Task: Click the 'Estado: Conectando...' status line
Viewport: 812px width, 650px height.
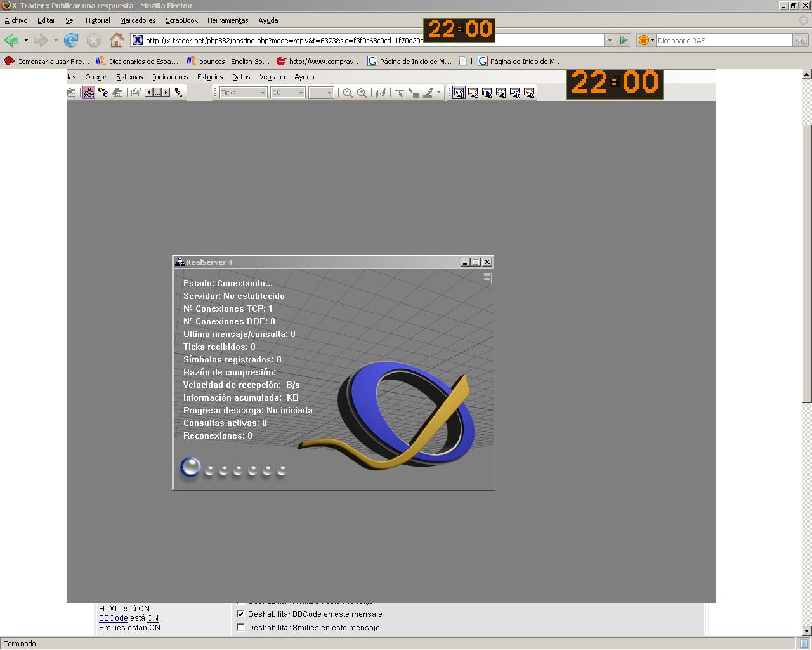Action: coord(228,283)
